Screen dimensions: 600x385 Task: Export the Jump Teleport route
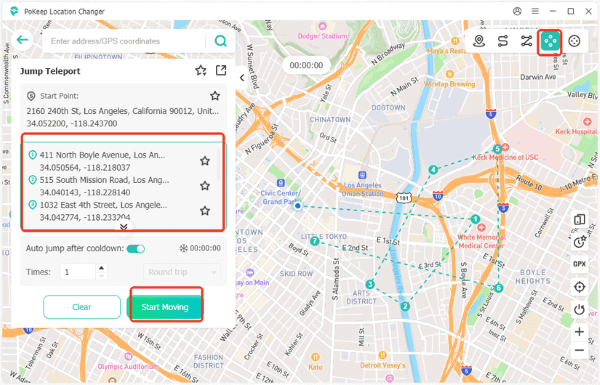click(x=221, y=70)
